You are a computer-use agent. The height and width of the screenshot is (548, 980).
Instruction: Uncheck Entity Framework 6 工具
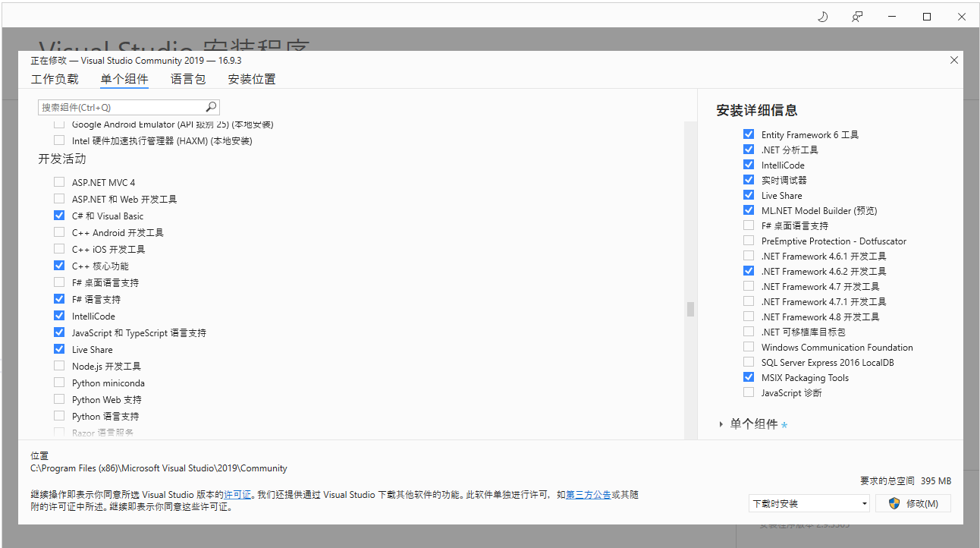click(x=749, y=134)
